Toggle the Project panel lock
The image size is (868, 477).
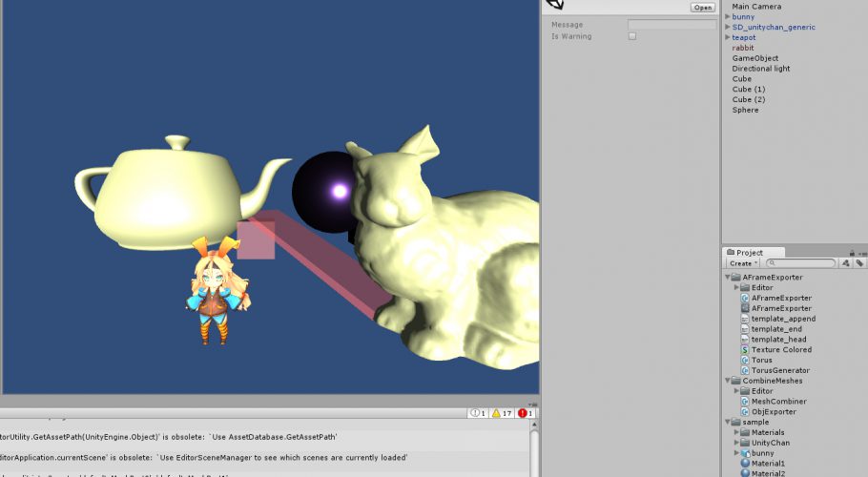[x=853, y=253]
